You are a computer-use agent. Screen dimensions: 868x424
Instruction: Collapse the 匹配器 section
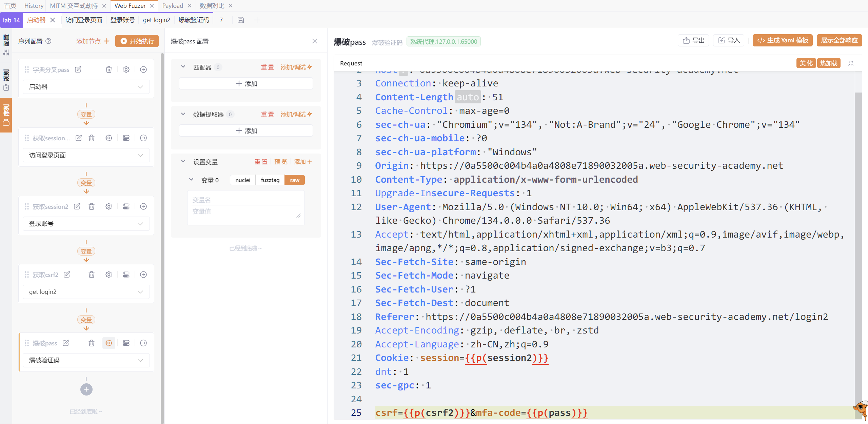tap(183, 67)
